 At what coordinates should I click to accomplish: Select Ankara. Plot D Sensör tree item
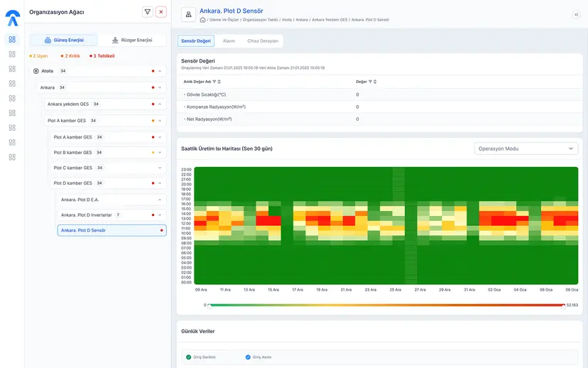click(111, 230)
